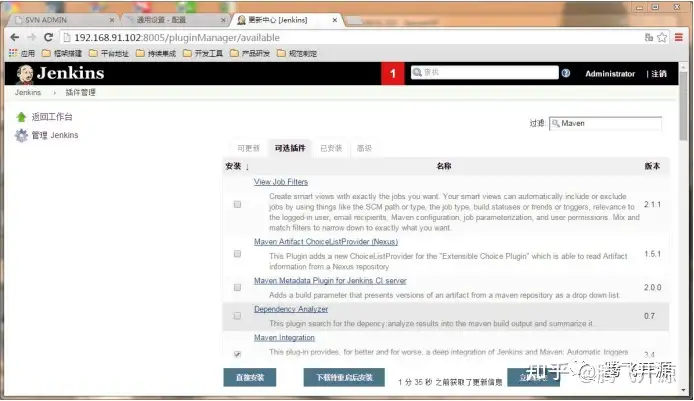The width and height of the screenshot is (694, 401).
Task: Click the Jenkins butler logo
Action: click(25, 74)
